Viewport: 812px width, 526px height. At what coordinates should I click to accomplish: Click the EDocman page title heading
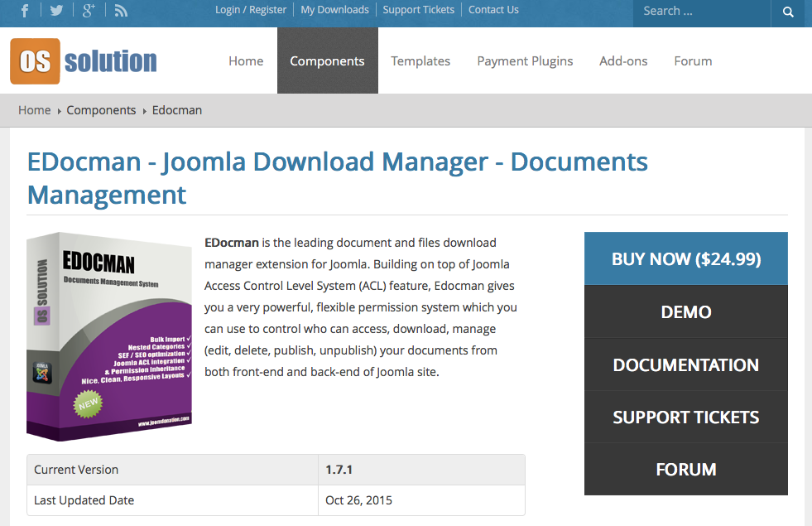pos(337,178)
